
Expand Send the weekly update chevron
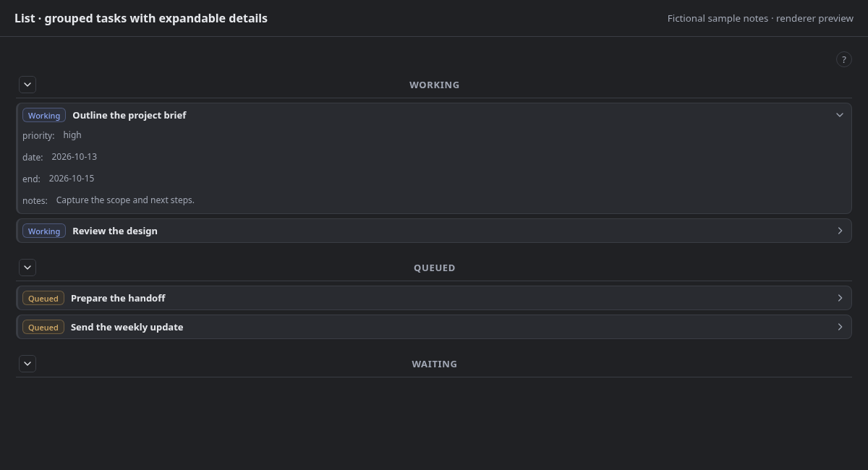[x=840, y=327]
